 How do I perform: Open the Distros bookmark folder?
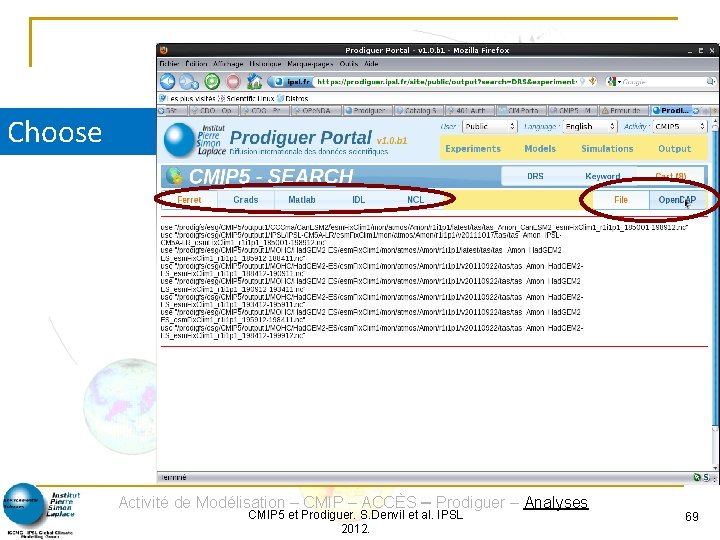click(292, 98)
